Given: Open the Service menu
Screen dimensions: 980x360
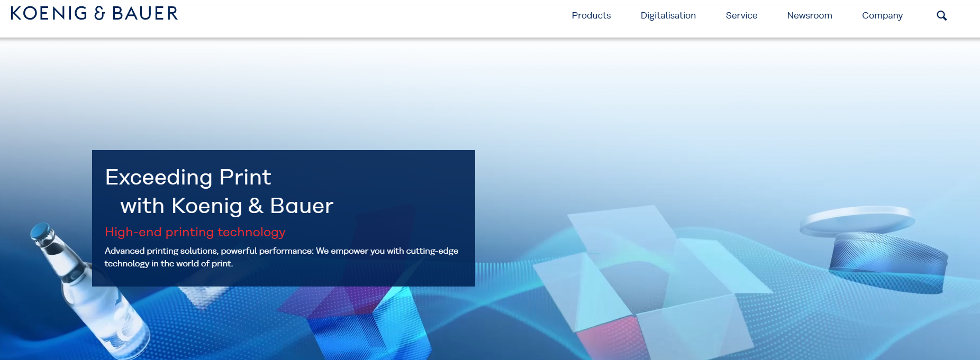Looking at the screenshot, I should tap(741, 16).
